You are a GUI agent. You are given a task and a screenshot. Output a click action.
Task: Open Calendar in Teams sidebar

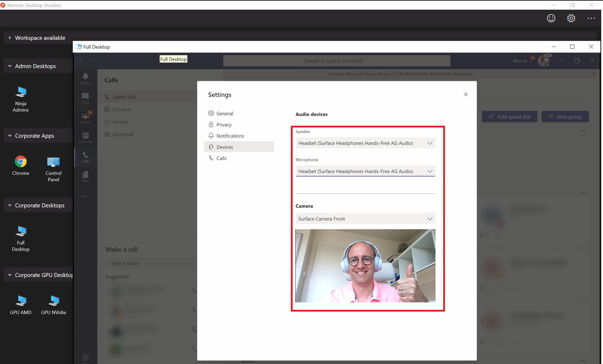[x=85, y=137]
